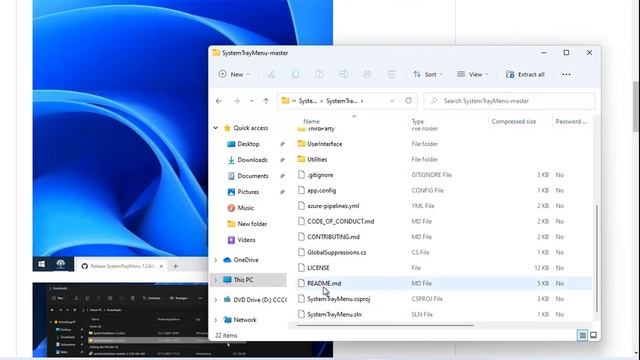Go up one folder level
Image resolution: width=640 pixels, height=360 pixels.
(x=266, y=101)
